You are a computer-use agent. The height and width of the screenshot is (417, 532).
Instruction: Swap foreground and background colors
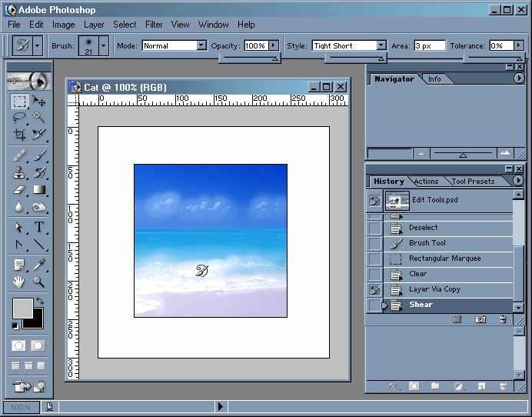point(40,301)
